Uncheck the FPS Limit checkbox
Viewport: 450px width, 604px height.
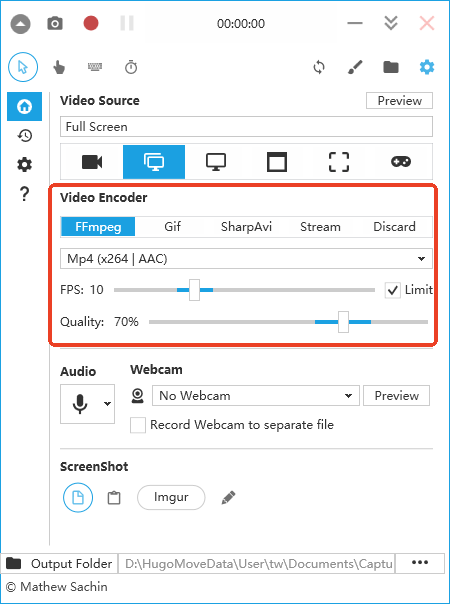pyautogui.click(x=392, y=290)
